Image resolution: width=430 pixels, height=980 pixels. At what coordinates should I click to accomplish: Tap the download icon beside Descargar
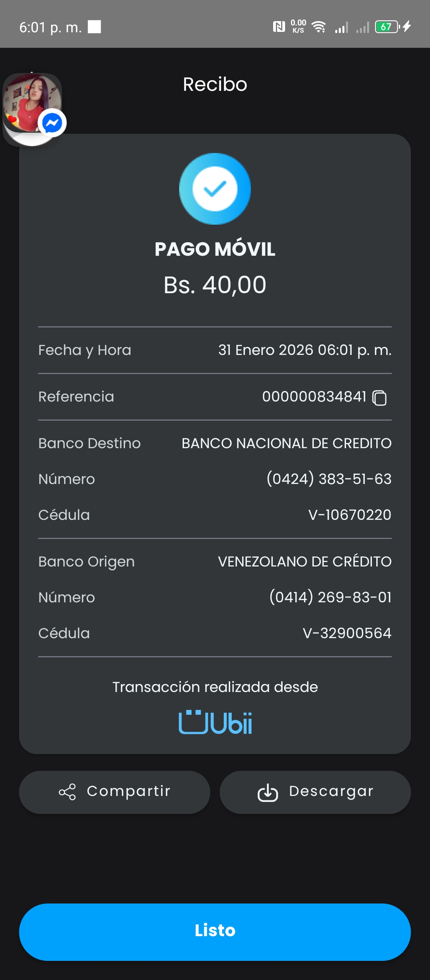[x=268, y=792]
